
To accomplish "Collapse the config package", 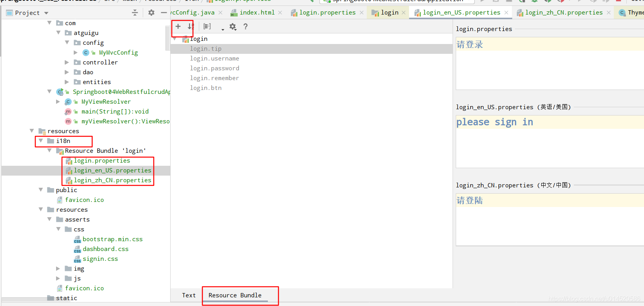I will coord(67,42).
